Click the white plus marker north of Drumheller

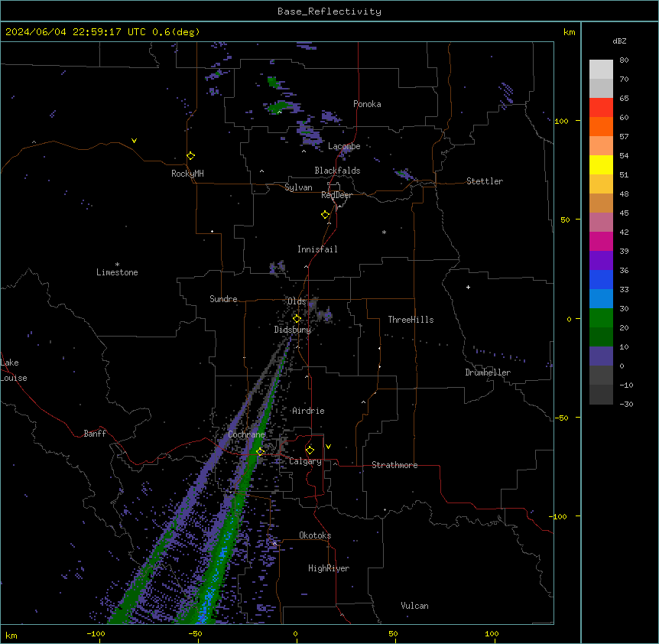pos(468,287)
